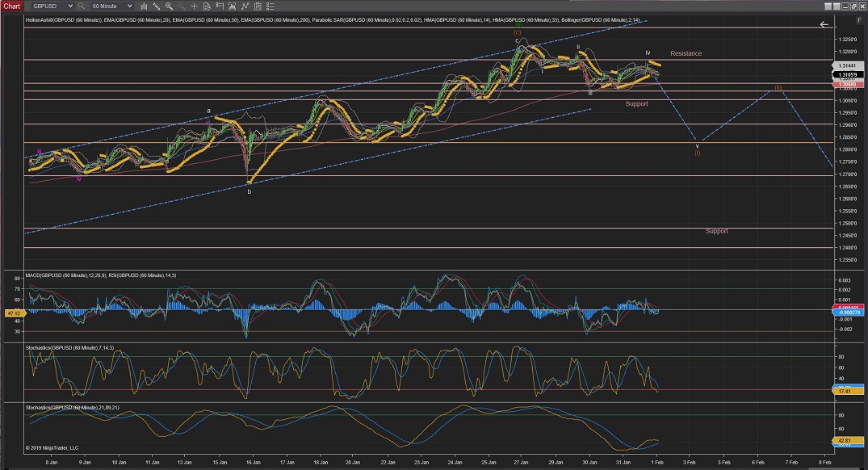Click the zoom in magnifier icon
This screenshot has height=470, width=868.
170,6
